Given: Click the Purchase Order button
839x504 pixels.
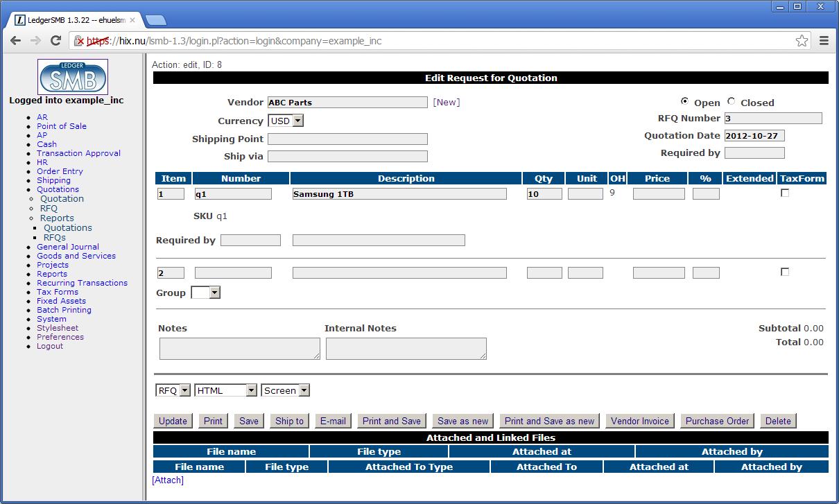Looking at the screenshot, I should pos(717,421).
